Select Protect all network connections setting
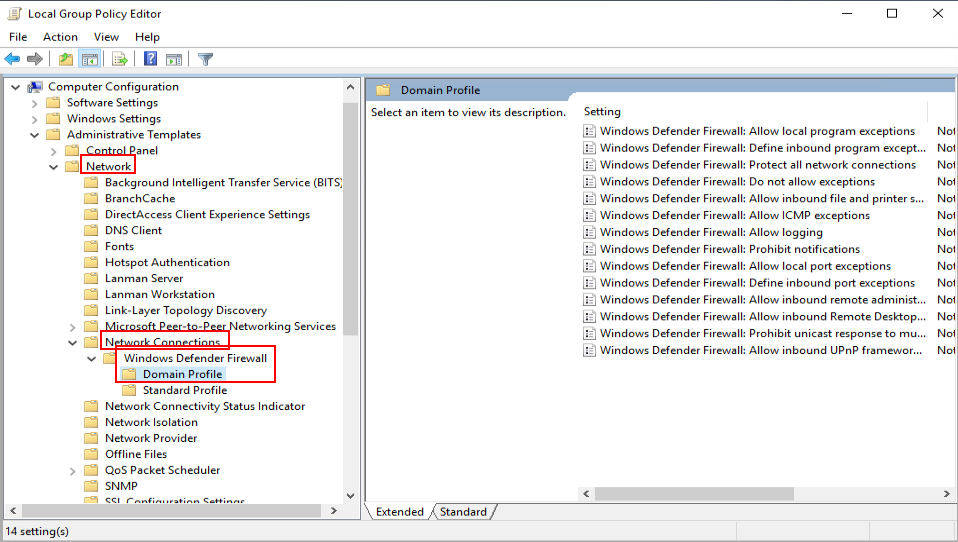 pos(758,164)
